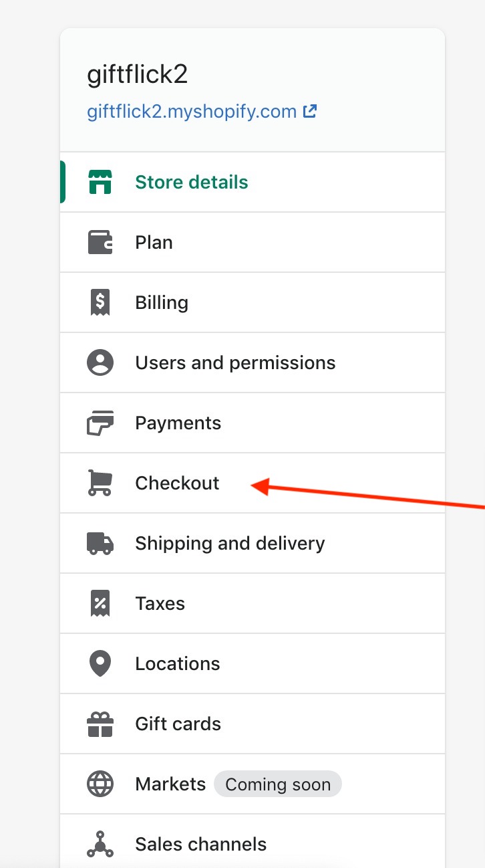Select the Store details menu item
The height and width of the screenshot is (868, 485).
(253, 182)
